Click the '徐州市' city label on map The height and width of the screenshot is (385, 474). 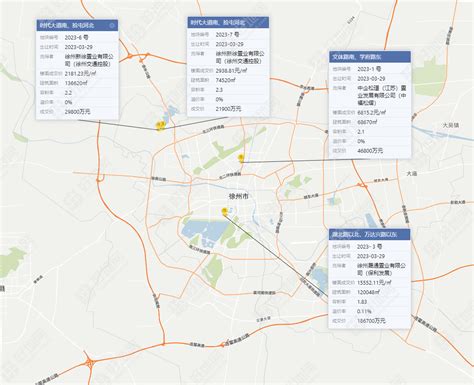pyautogui.click(x=239, y=196)
